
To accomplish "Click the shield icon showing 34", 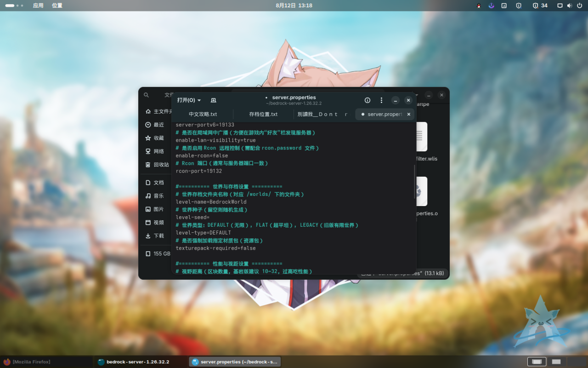I will point(540,6).
